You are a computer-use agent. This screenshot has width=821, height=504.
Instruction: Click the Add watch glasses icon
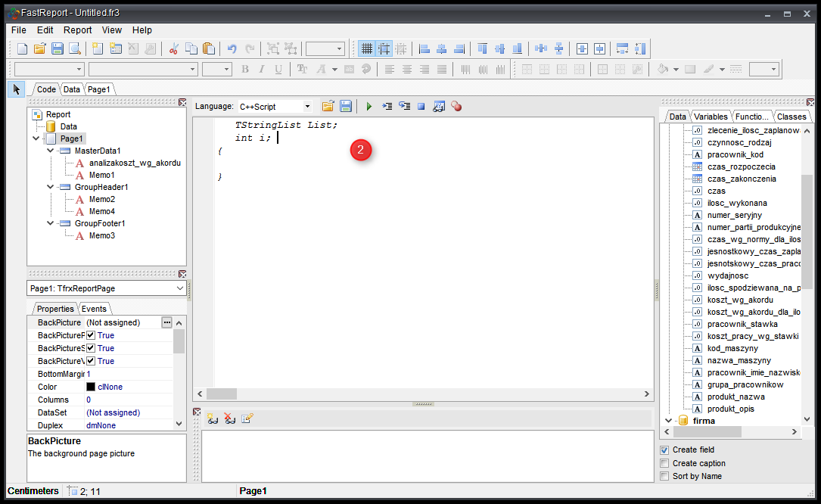pos(213,418)
